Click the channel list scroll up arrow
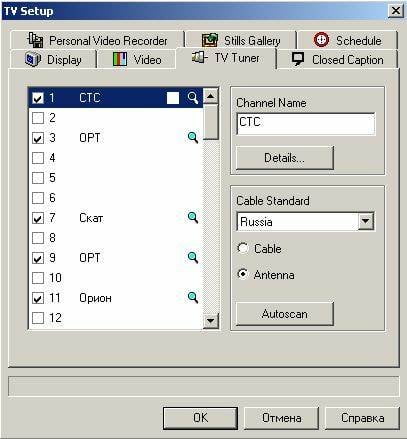 pyautogui.click(x=210, y=96)
